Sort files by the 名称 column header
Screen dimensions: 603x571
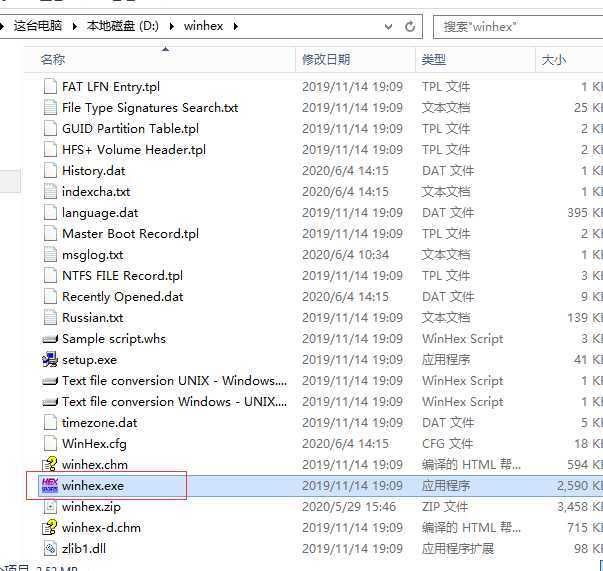(x=160, y=60)
